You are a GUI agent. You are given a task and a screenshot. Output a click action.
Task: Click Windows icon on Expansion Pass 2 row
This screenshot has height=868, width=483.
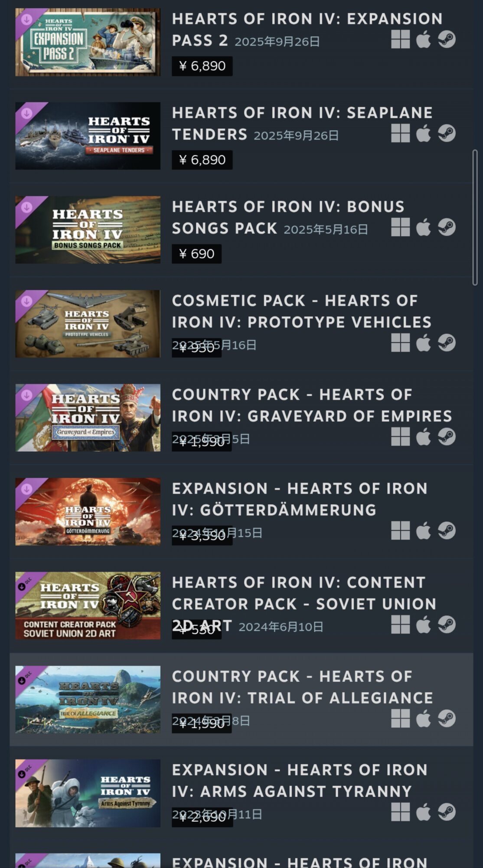[400, 39]
